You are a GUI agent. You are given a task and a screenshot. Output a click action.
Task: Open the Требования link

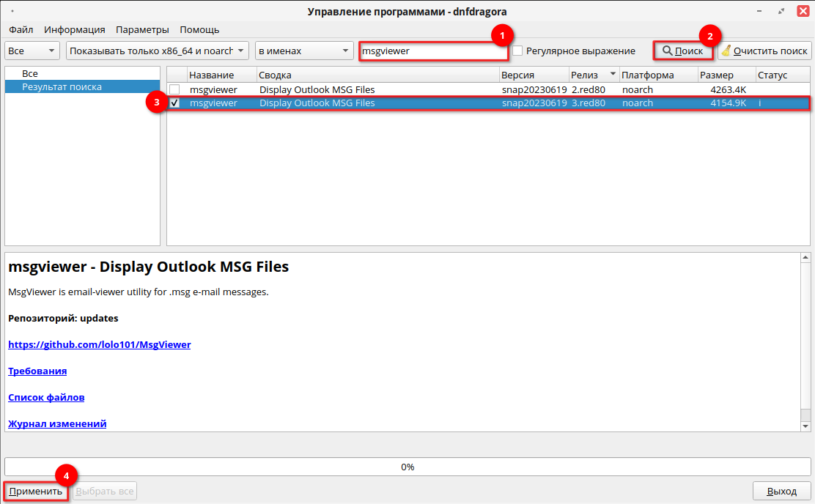pos(37,371)
